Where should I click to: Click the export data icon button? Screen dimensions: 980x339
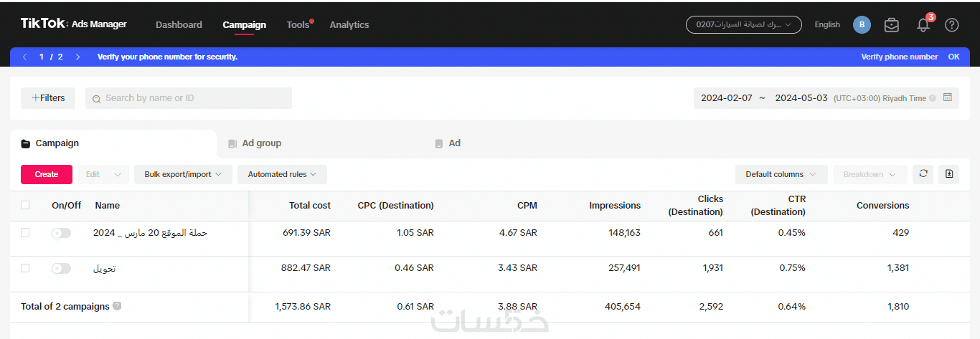click(949, 174)
